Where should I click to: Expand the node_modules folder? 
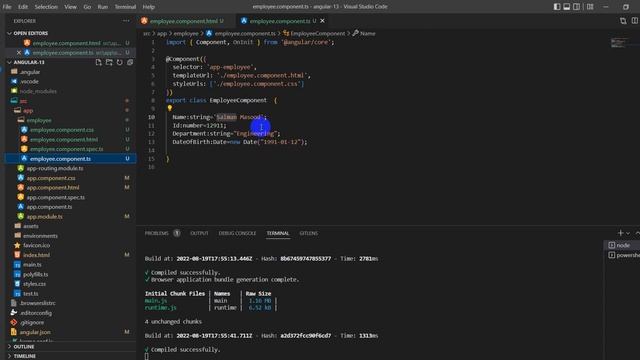click(38, 91)
